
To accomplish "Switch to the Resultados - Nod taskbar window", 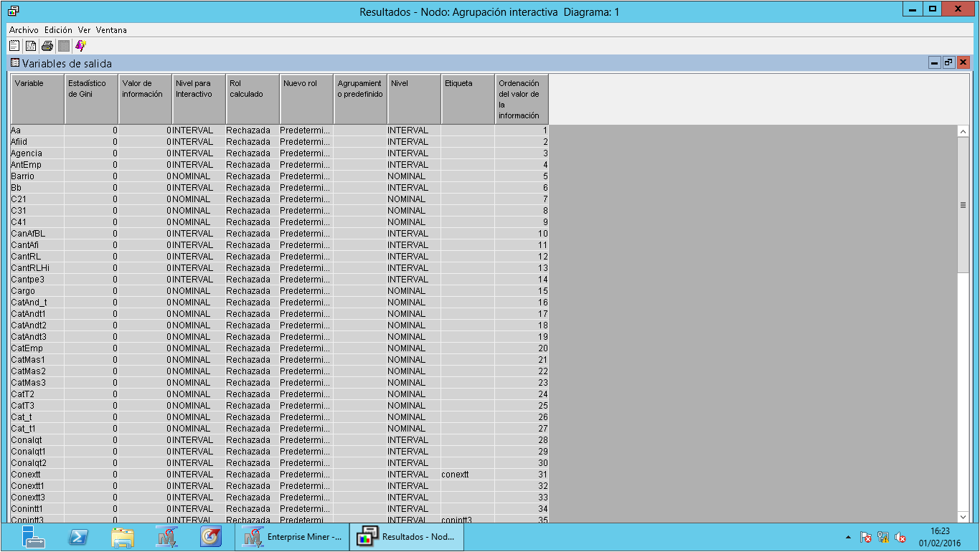I will 406,536.
